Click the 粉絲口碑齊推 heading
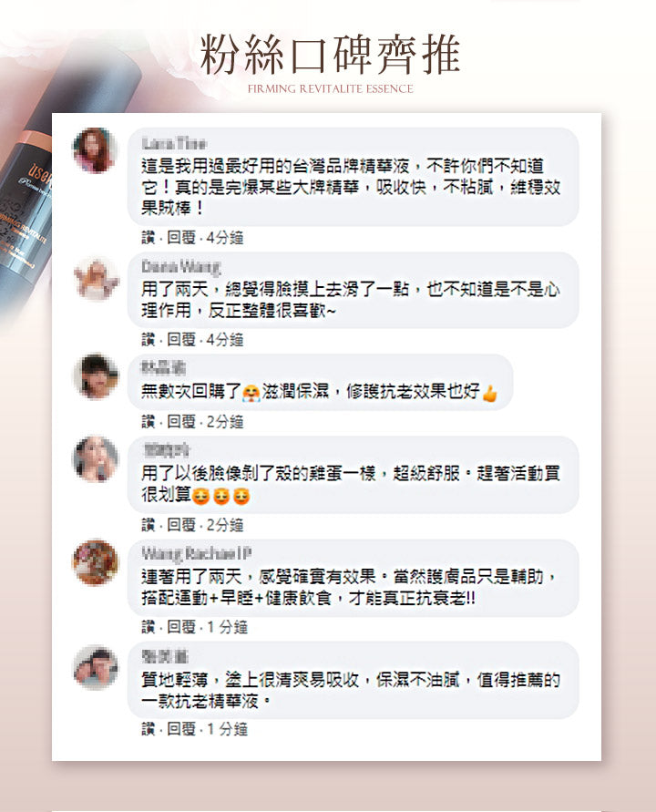Image resolution: width=656 pixels, height=812 pixels. coord(330,54)
